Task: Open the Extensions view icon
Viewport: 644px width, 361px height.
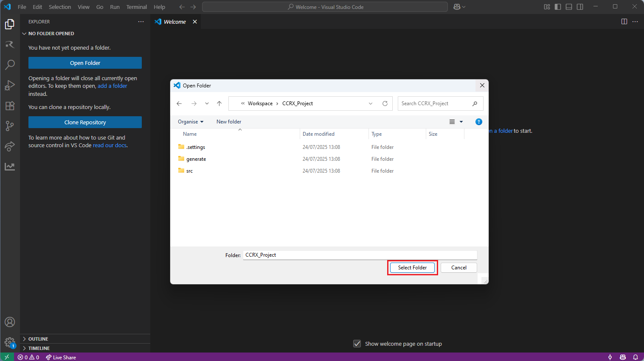Action: click(10, 106)
